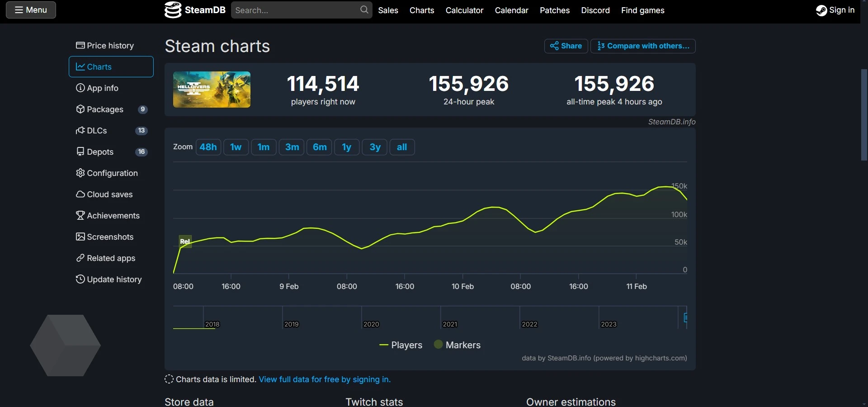Open Patches in top navigation
Image resolution: width=868 pixels, height=407 pixels.
(x=555, y=10)
